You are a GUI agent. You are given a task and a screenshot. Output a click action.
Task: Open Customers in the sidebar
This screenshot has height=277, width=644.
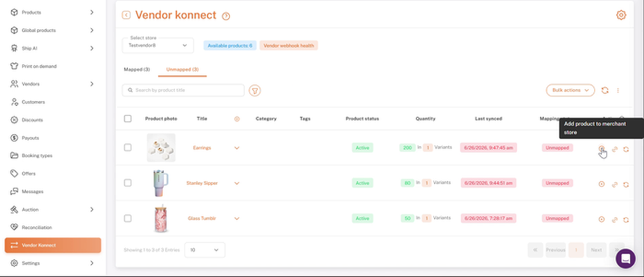coord(33,102)
